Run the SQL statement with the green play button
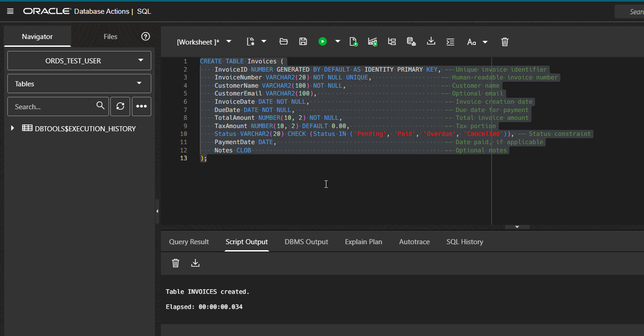 [x=322, y=41]
